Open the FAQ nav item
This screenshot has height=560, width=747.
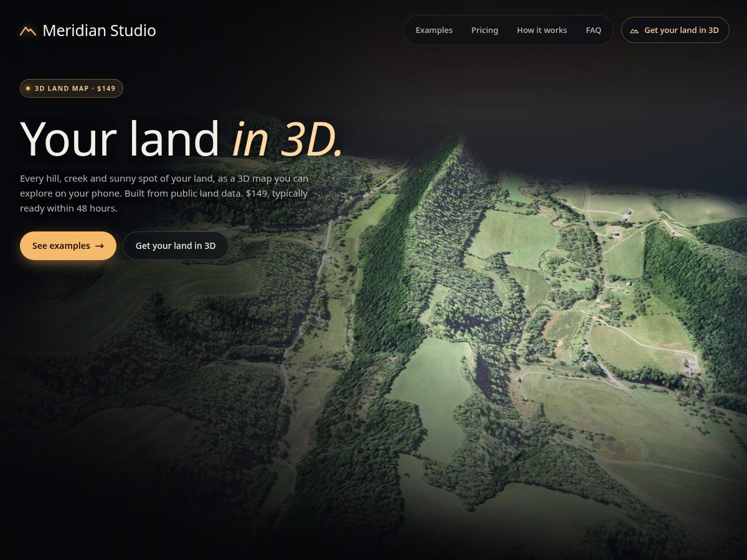[593, 30]
